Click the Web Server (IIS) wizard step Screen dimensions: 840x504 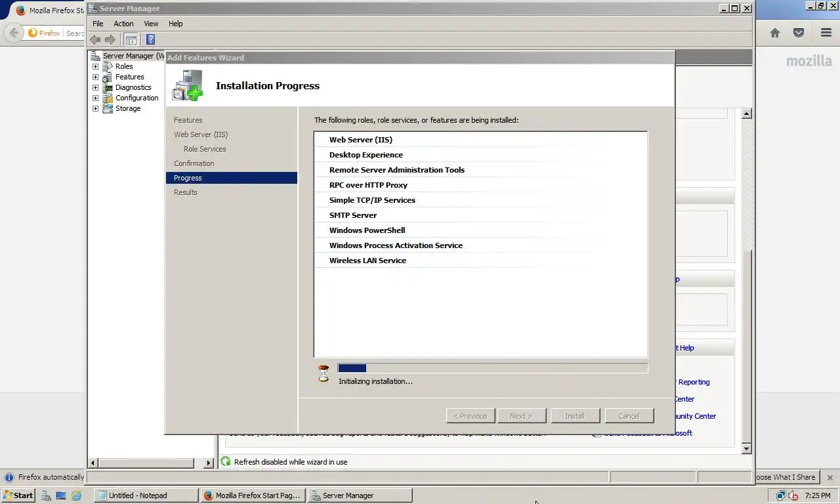coord(201,135)
